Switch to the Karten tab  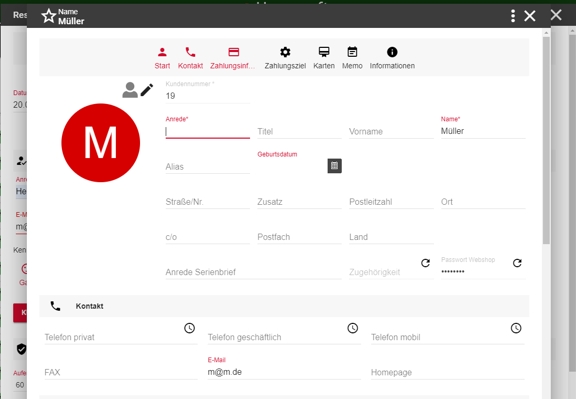(324, 58)
